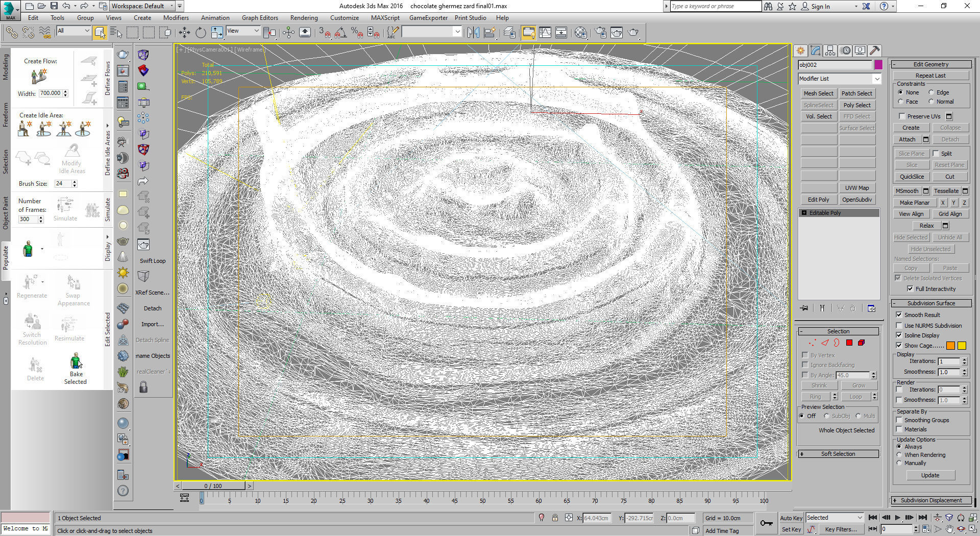Activate the Select and Rotate tool
This screenshot has height=536, width=980.
coord(201,33)
